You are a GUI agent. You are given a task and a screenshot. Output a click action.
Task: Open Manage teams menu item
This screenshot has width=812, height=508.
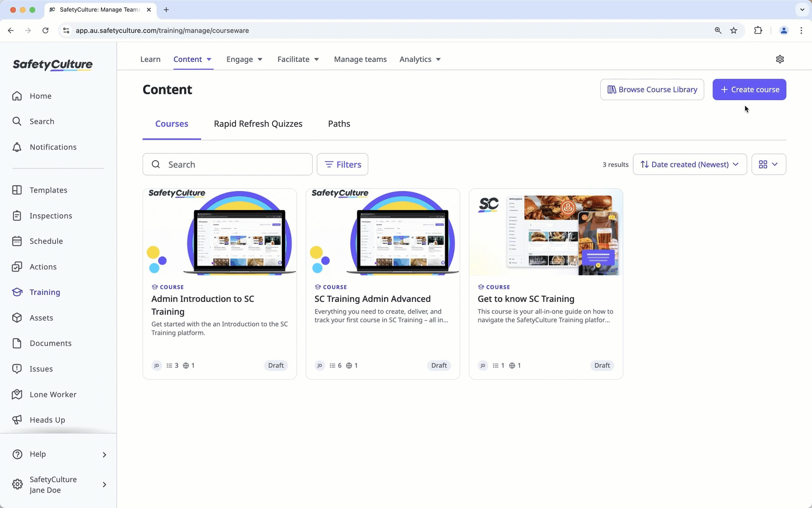360,60
